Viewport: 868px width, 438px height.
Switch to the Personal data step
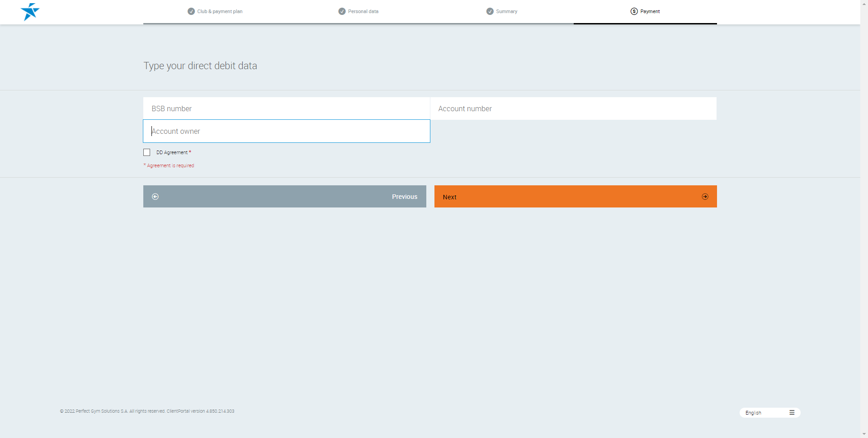coord(363,11)
